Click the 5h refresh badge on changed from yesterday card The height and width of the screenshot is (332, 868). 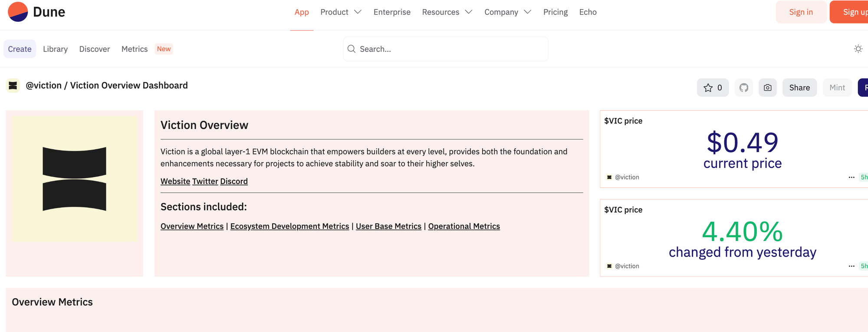coord(864,266)
